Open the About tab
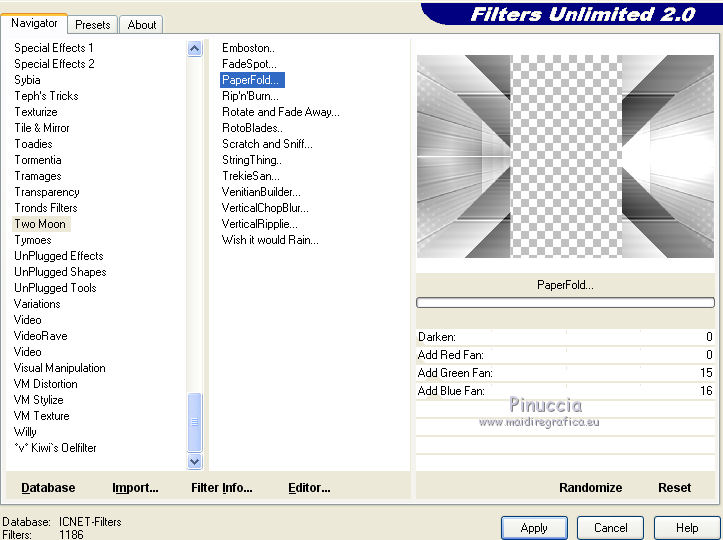Image resolution: width=723 pixels, height=540 pixels. (x=142, y=25)
